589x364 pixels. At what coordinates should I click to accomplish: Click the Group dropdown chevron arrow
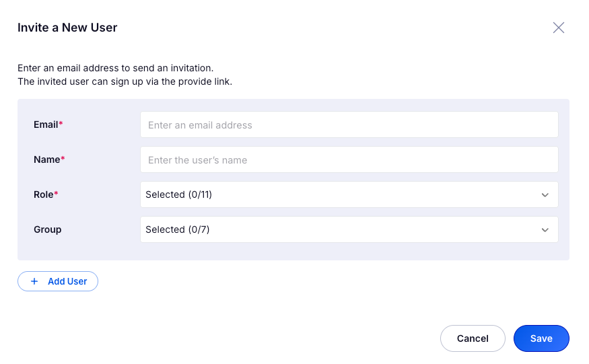545,230
